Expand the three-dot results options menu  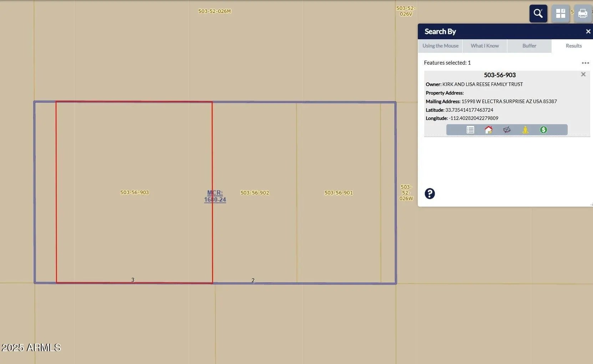pos(585,63)
